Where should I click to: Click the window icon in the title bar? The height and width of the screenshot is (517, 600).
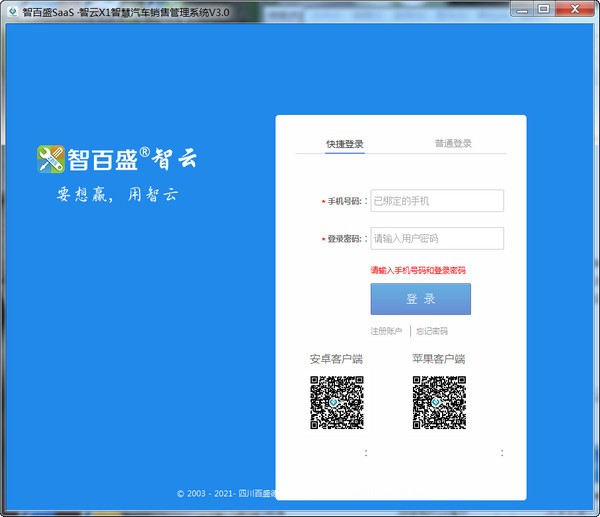(12, 9)
